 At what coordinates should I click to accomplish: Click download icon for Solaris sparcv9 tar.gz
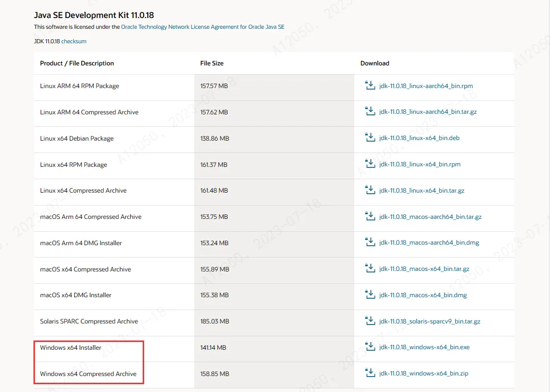[x=370, y=321]
